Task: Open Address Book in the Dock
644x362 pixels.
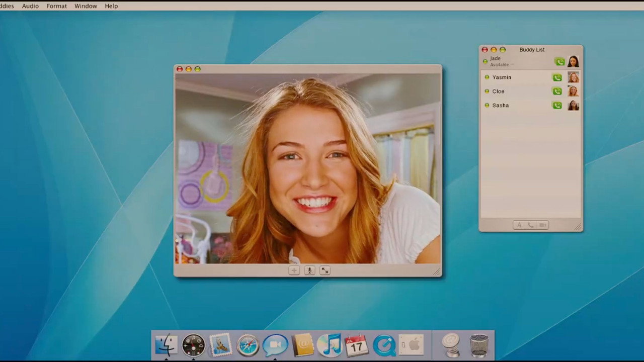Action: (x=303, y=345)
